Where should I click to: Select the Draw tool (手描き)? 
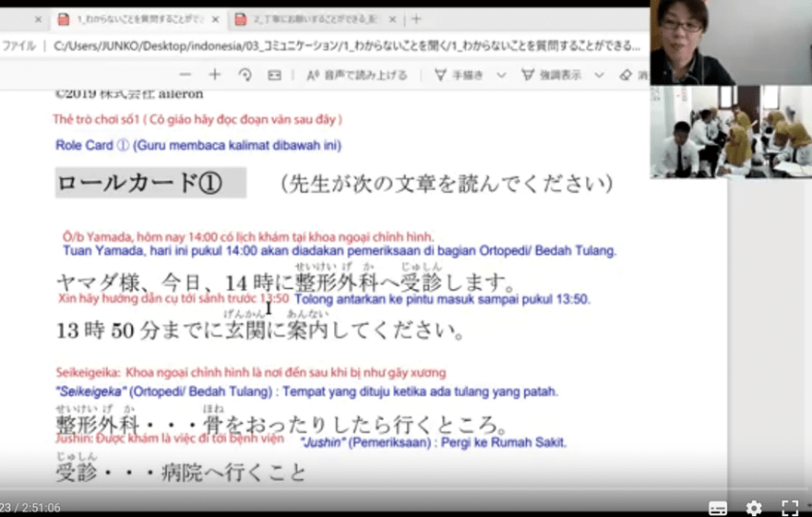(x=459, y=76)
